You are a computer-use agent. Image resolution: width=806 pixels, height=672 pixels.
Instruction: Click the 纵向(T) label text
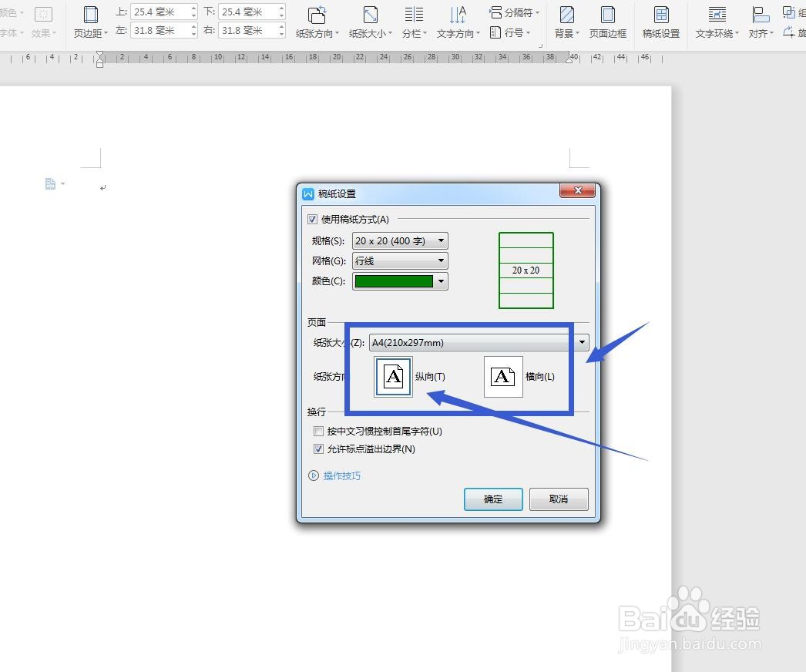coord(430,377)
